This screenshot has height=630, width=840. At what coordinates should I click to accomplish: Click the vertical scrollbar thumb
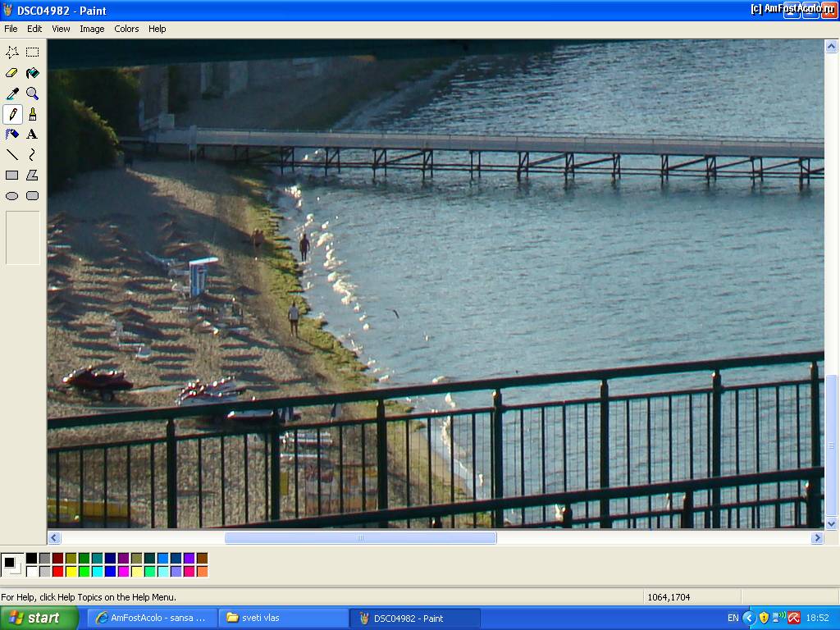[832, 445]
